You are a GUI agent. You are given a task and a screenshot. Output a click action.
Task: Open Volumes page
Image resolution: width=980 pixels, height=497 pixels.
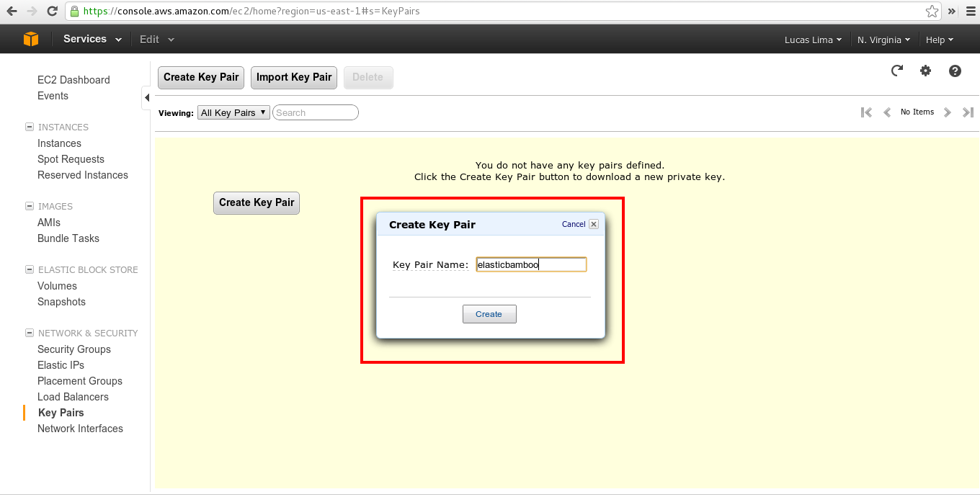pyautogui.click(x=57, y=286)
